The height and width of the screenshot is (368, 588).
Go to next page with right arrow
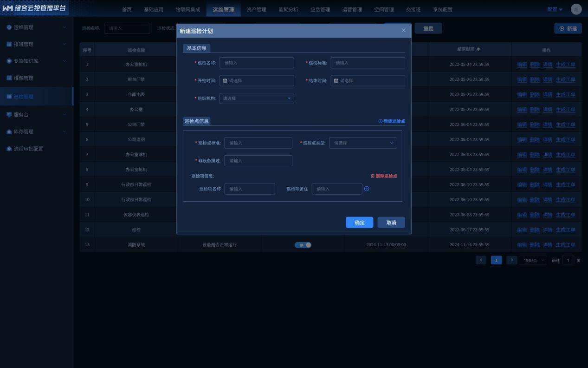tap(511, 260)
